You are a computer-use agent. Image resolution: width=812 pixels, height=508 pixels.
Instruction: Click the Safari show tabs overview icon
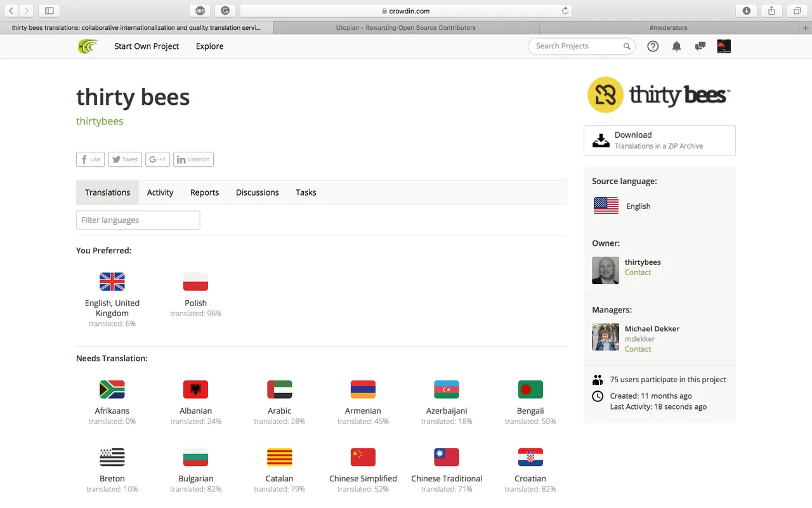797,11
